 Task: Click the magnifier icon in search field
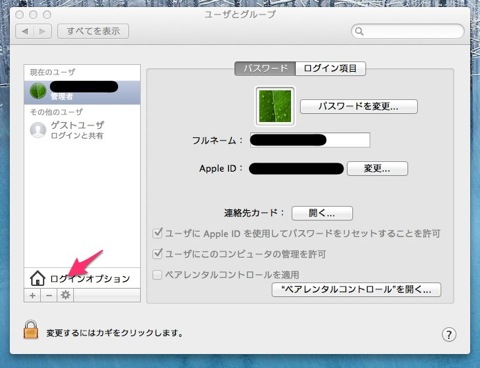pos(359,31)
